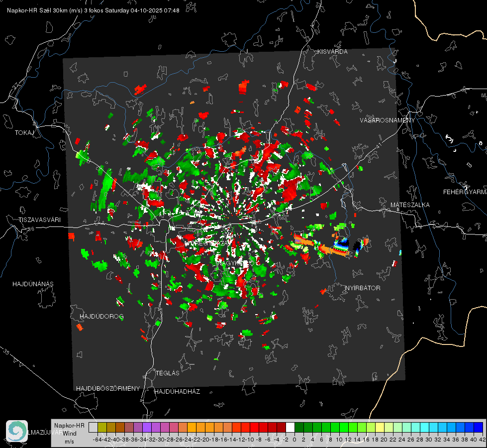Click the TISZAVASVÁRI city label
487x448 pixels.
point(39,220)
